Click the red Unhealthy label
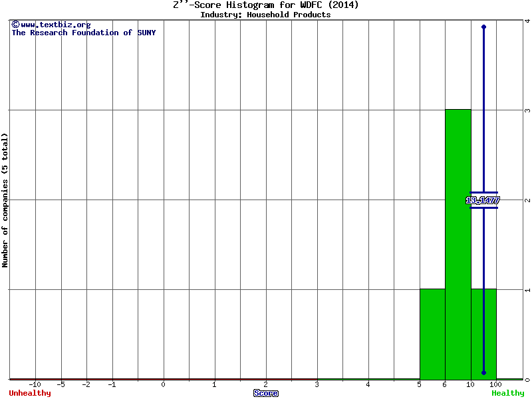Image resolution: width=532 pixels, height=399 pixels. coord(30,393)
